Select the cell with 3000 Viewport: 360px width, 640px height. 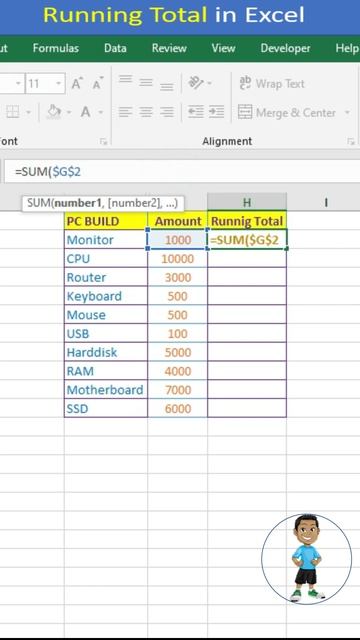tap(178, 277)
